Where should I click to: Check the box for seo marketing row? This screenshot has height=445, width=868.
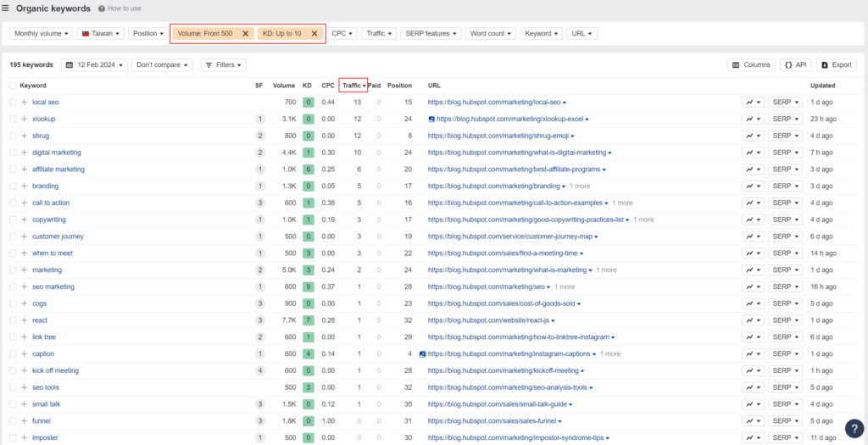point(13,286)
